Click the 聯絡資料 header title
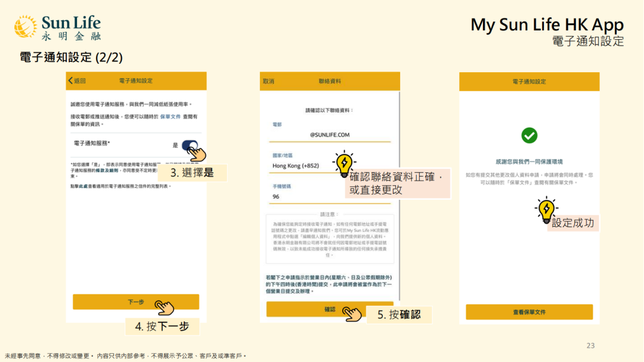The image size is (644, 362). [330, 81]
